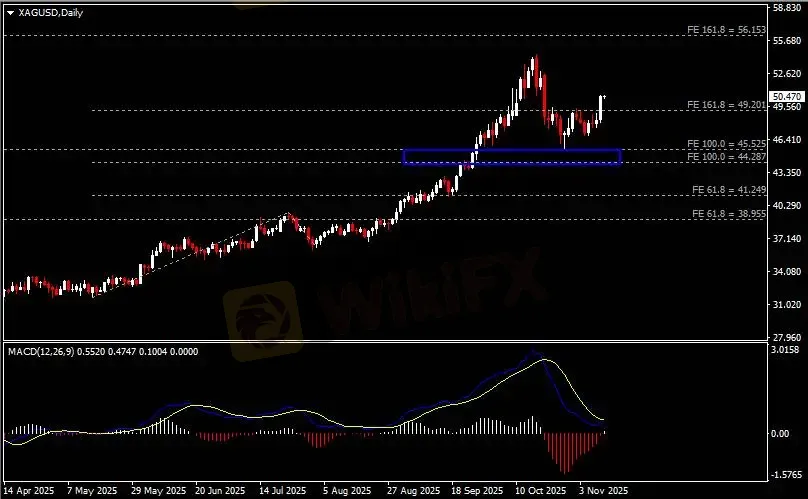The width and height of the screenshot is (808, 499).
Task: Click the 10 Oct 2025 date on time axis
Action: [539, 491]
